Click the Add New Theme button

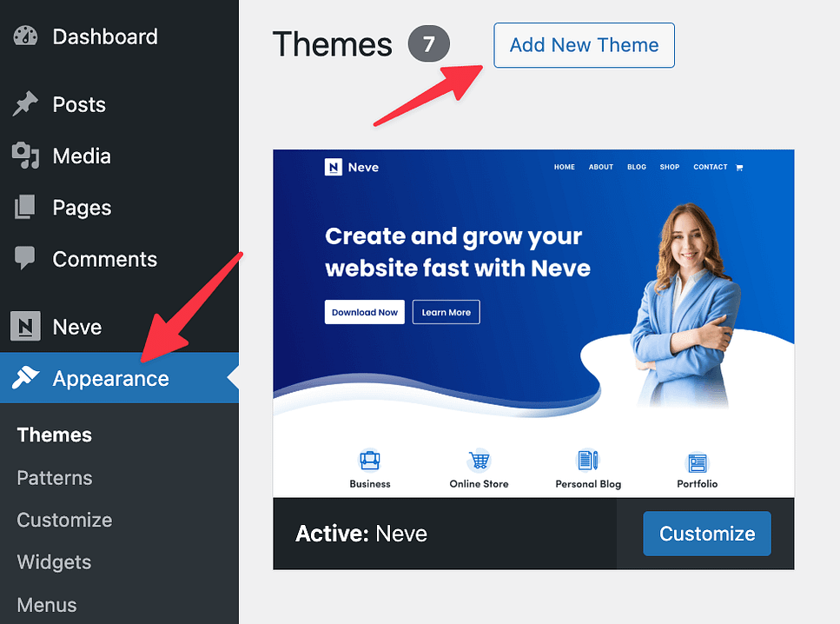[x=584, y=45]
